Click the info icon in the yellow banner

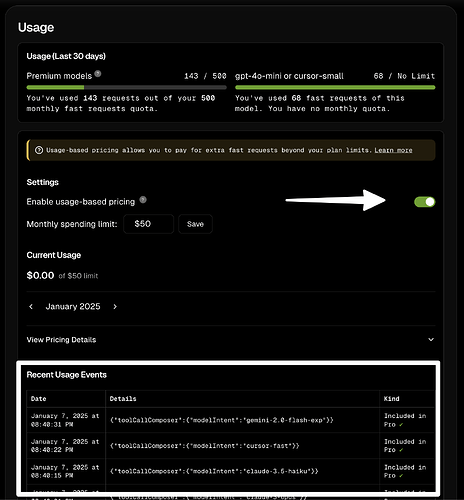39,150
